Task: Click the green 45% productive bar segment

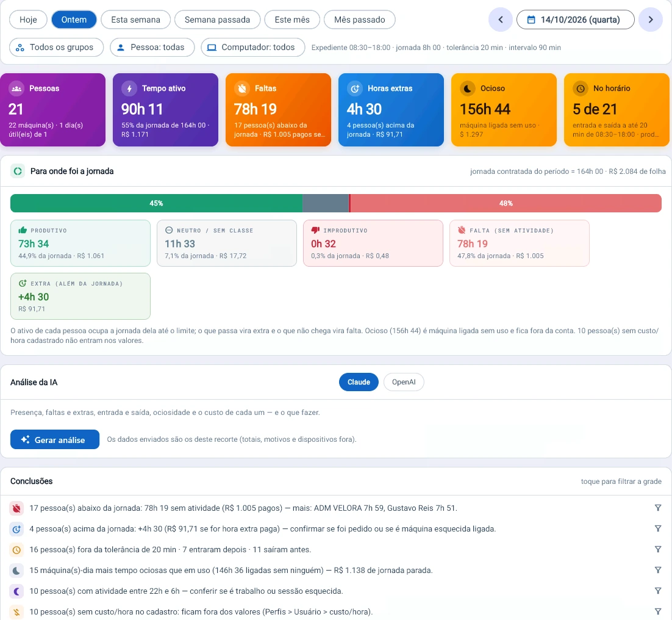Action: point(157,203)
